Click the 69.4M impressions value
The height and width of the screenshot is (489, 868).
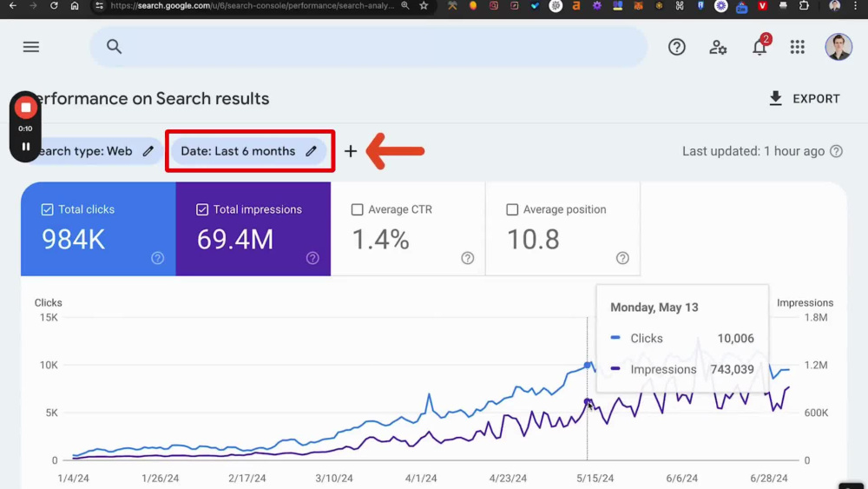235,240
